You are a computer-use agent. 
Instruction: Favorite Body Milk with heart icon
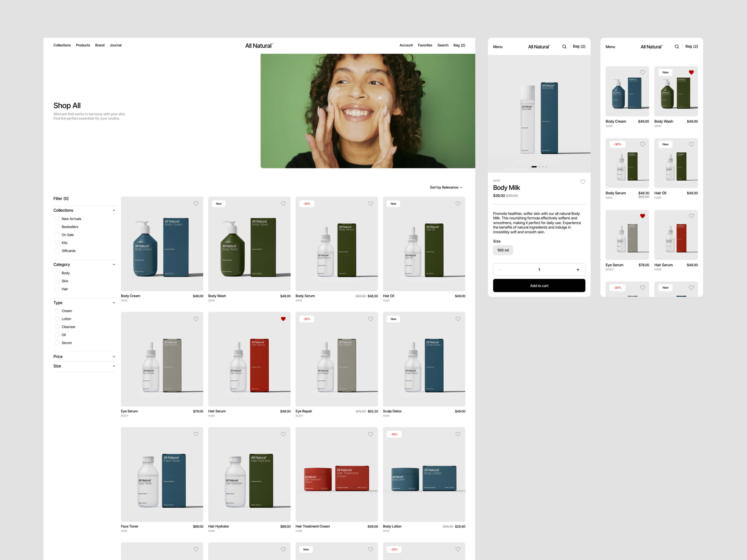(x=582, y=182)
